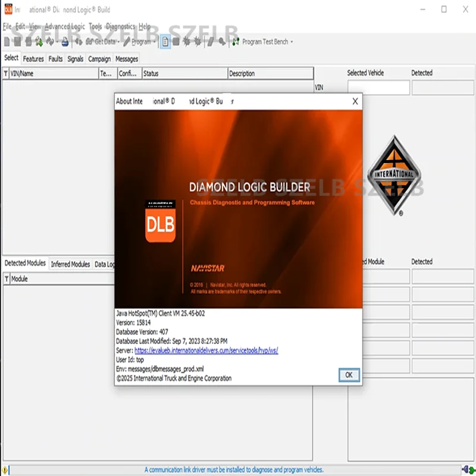
Task: Click the Save toolbar icon
Action: tap(18, 42)
